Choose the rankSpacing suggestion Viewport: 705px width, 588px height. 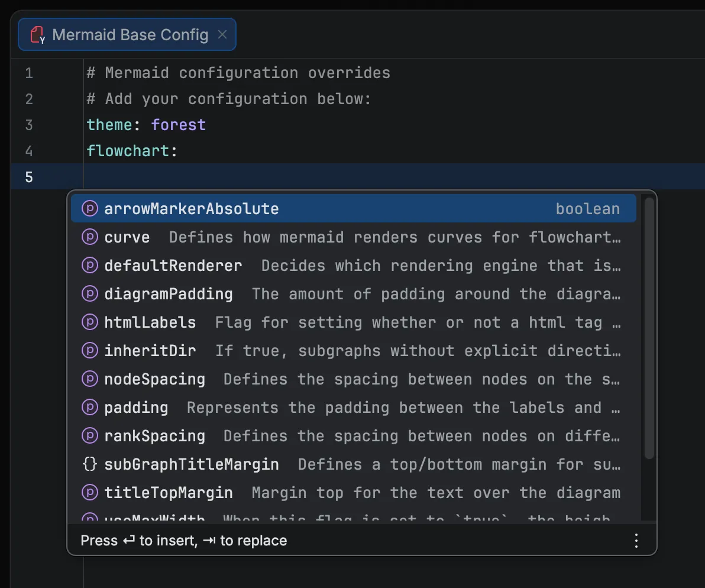(155, 435)
